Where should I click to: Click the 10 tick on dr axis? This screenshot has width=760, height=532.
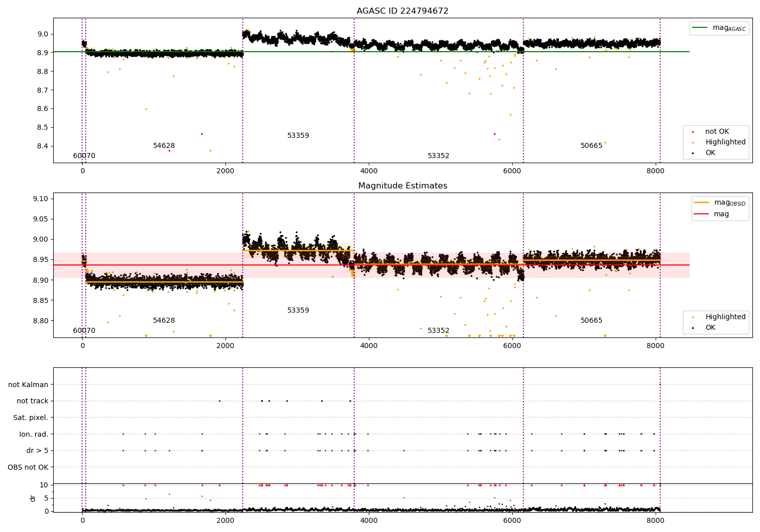tap(44, 485)
